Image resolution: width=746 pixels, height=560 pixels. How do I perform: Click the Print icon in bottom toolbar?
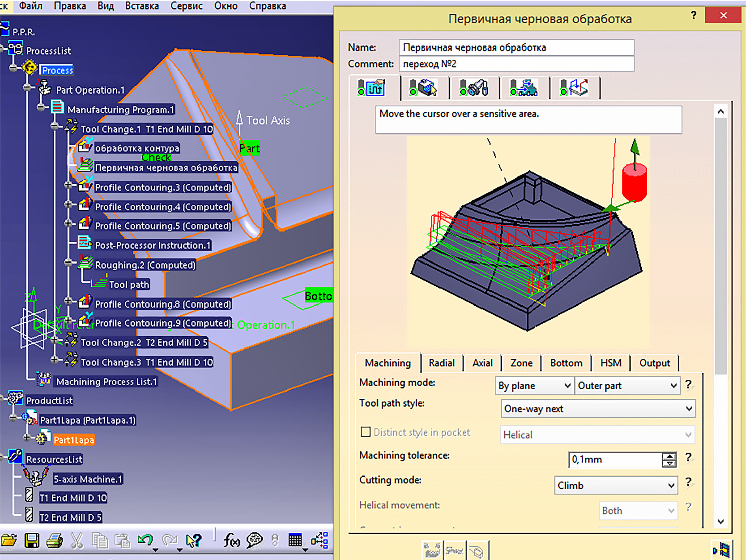tap(55, 540)
